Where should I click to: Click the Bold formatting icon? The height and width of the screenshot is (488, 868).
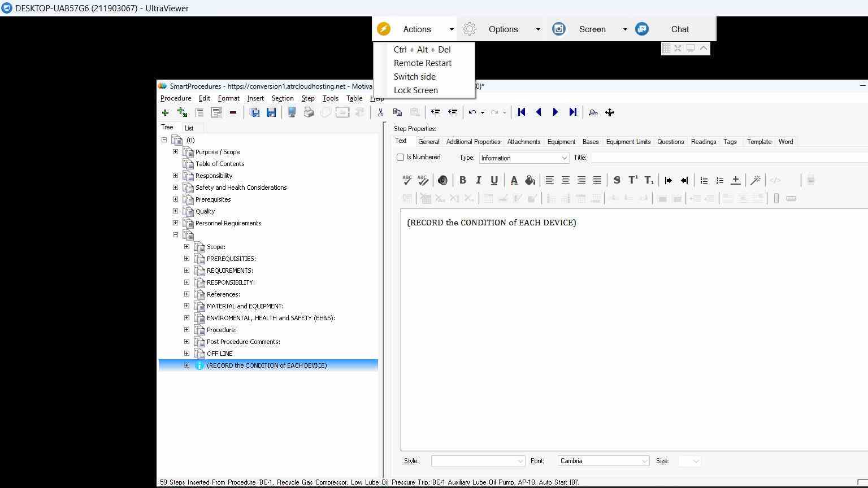click(462, 180)
